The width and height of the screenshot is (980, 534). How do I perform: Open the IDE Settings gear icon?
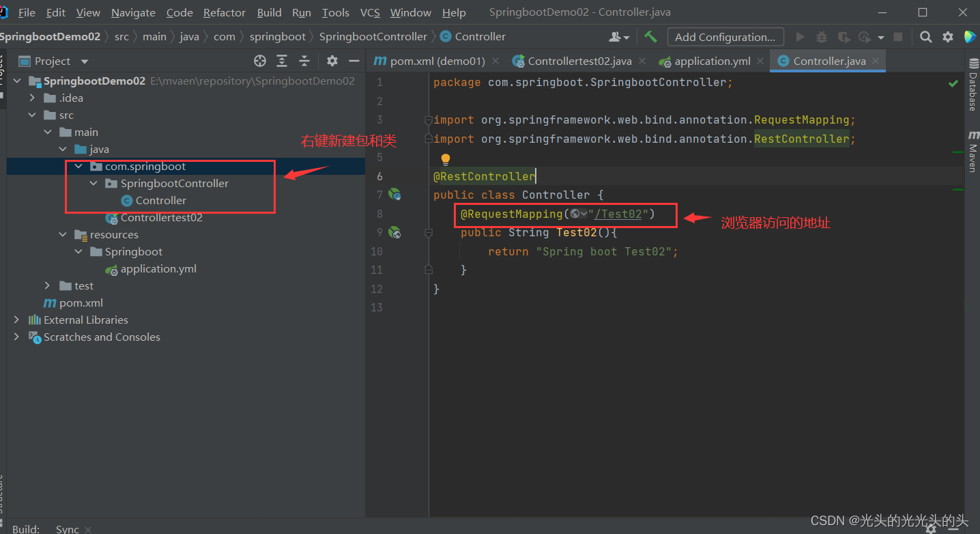coord(948,37)
